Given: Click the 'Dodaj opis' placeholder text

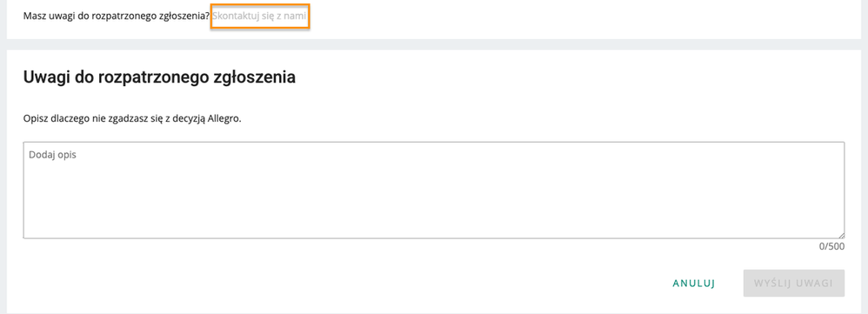Looking at the screenshot, I should [52, 155].
